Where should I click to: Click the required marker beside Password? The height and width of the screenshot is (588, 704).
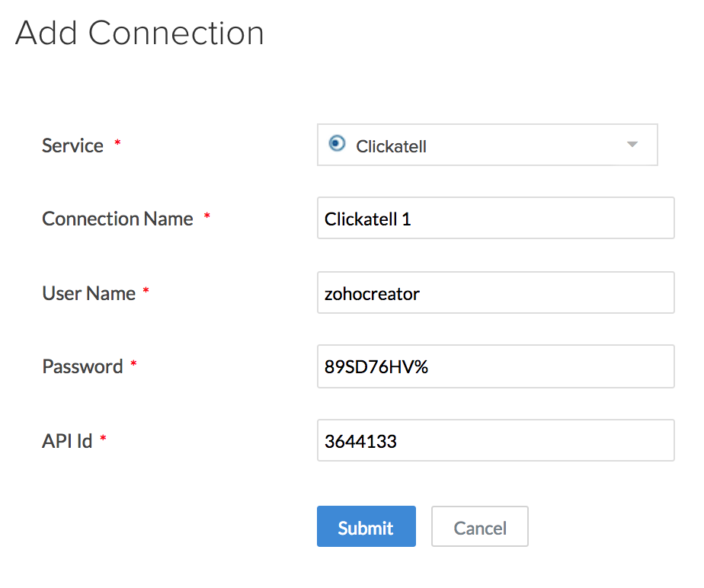134,365
